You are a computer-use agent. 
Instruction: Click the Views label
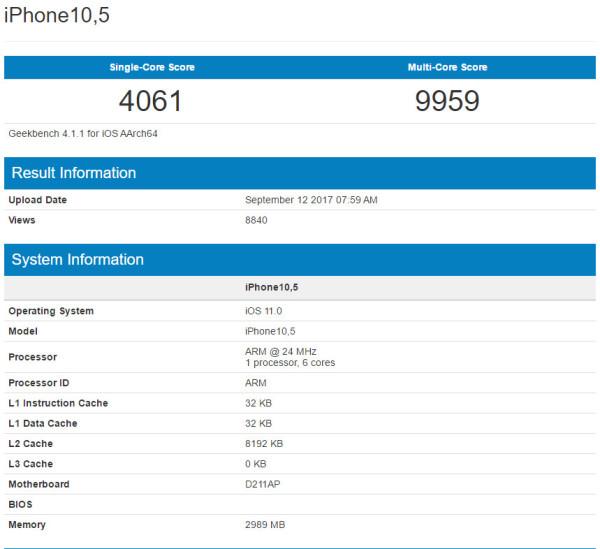point(22,220)
